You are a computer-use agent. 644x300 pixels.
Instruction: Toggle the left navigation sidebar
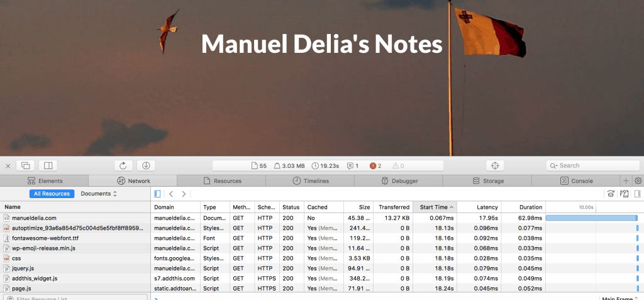(157, 194)
